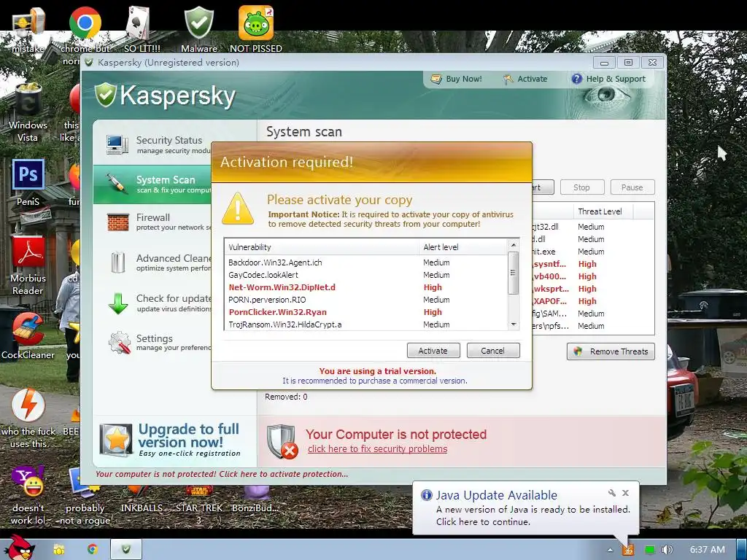Open the folder icon in the taskbar

[59, 550]
